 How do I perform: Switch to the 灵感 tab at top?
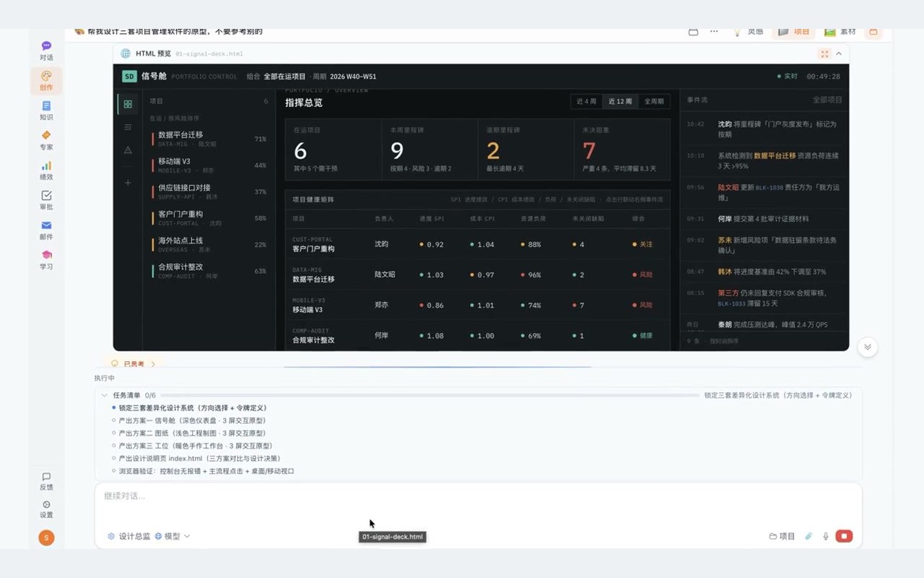[749, 32]
